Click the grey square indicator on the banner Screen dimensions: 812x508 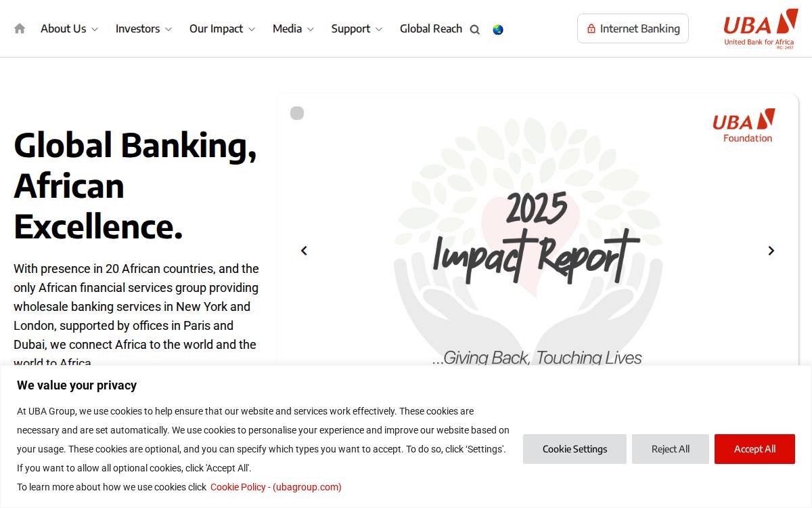[297, 113]
